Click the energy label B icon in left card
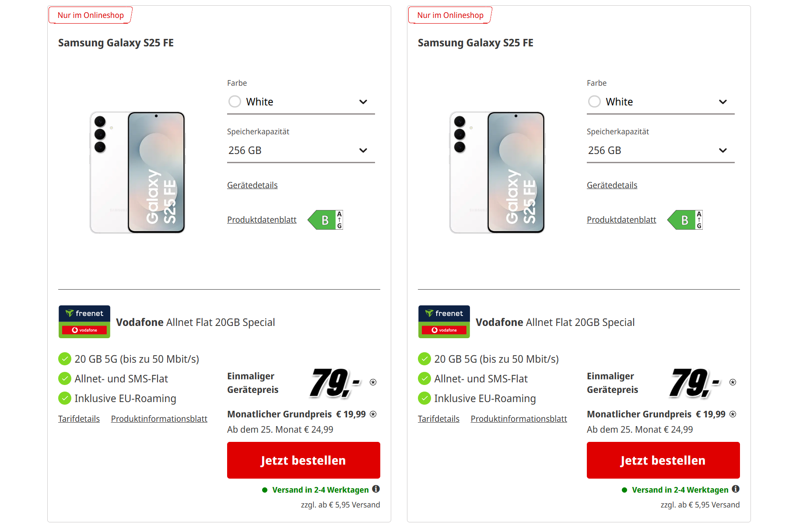Image resolution: width=789 pixels, height=532 pixels. [x=326, y=220]
